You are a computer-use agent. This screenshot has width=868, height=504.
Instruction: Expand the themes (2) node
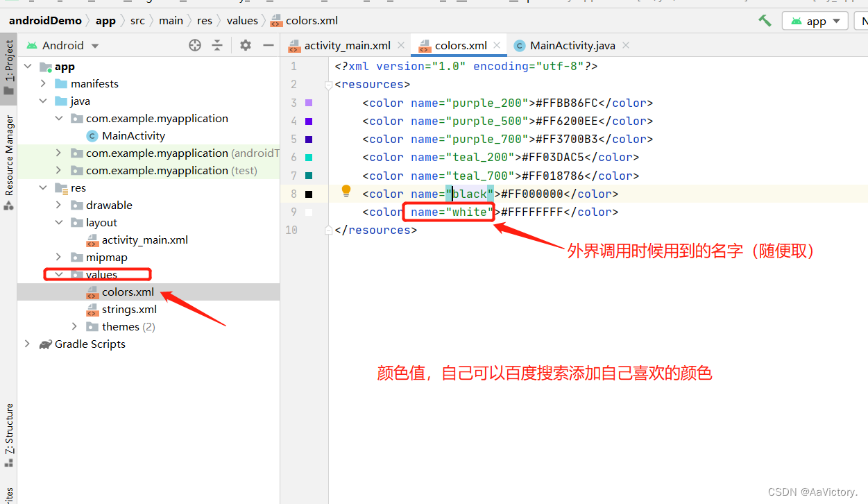[x=75, y=326]
